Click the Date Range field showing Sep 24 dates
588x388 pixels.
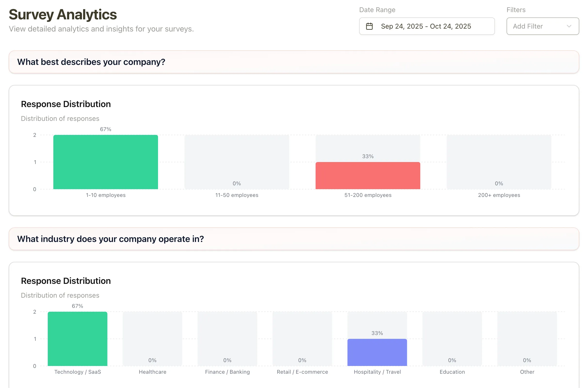(x=426, y=26)
